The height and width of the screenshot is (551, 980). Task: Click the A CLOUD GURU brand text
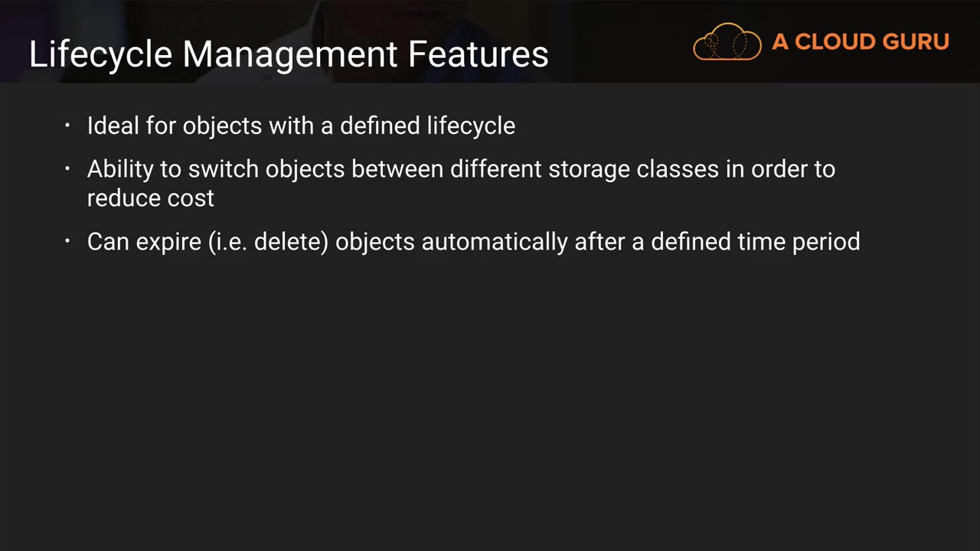coord(861,42)
